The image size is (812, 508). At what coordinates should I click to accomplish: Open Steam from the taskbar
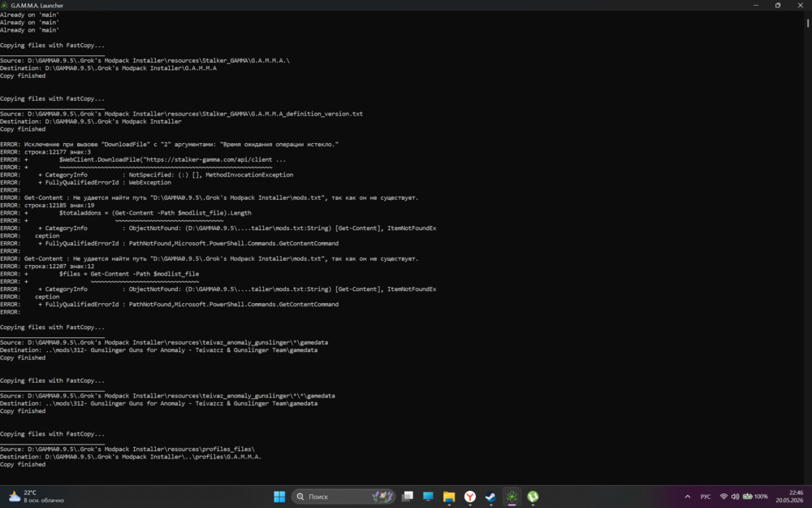point(490,497)
